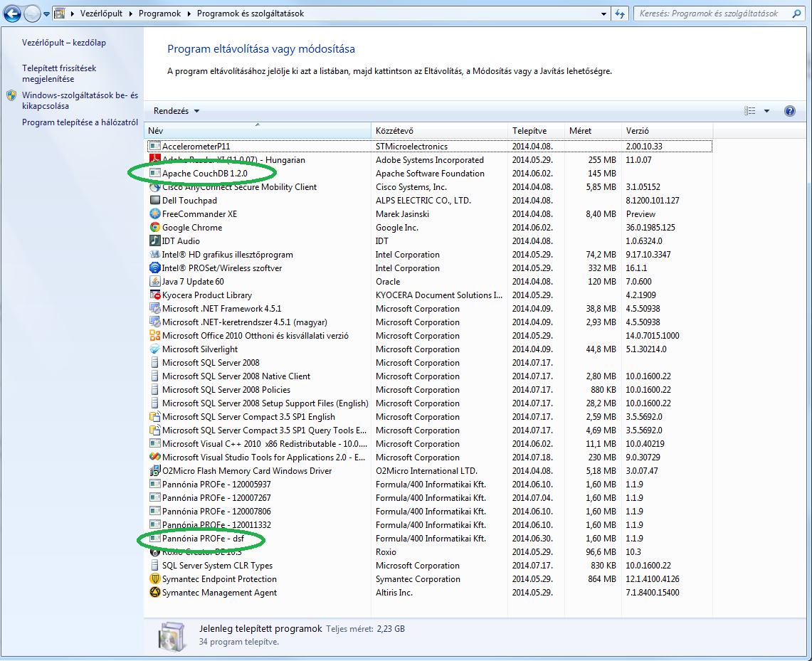Image resolution: width=812 pixels, height=661 pixels.
Task: Open the Rendezés dropdown menu
Action: [176, 111]
